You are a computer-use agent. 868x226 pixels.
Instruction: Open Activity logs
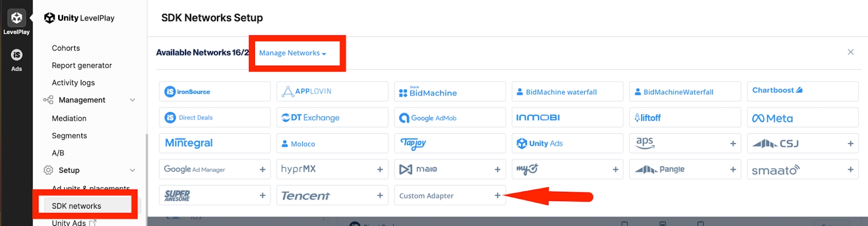click(73, 83)
